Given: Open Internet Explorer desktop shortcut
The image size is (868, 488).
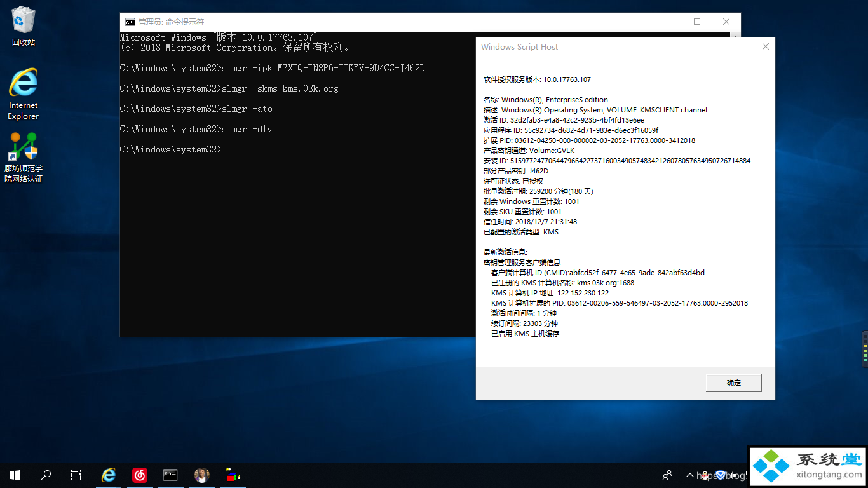Looking at the screenshot, I should [24, 93].
